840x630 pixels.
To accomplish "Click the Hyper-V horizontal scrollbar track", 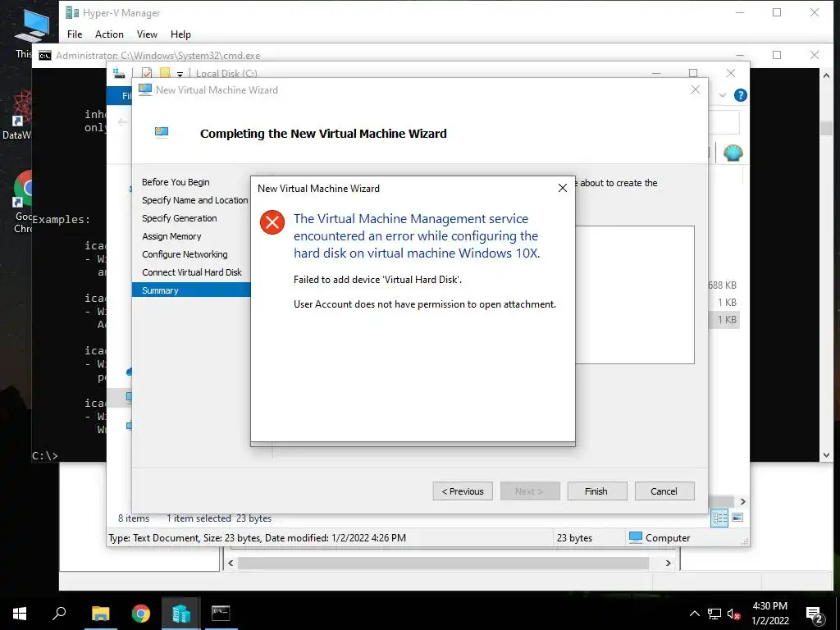I will (443, 563).
